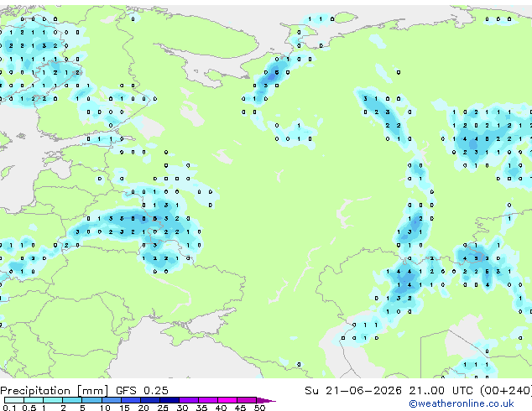Click the 40–45 mm magenta legend cell
This screenshot has width=532, height=411.
coord(227,400)
